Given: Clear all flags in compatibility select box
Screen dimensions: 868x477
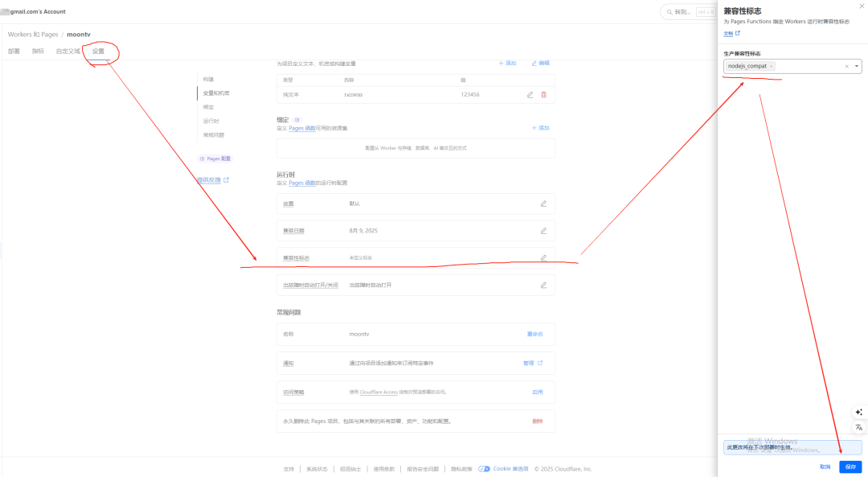Looking at the screenshot, I should tap(846, 66).
